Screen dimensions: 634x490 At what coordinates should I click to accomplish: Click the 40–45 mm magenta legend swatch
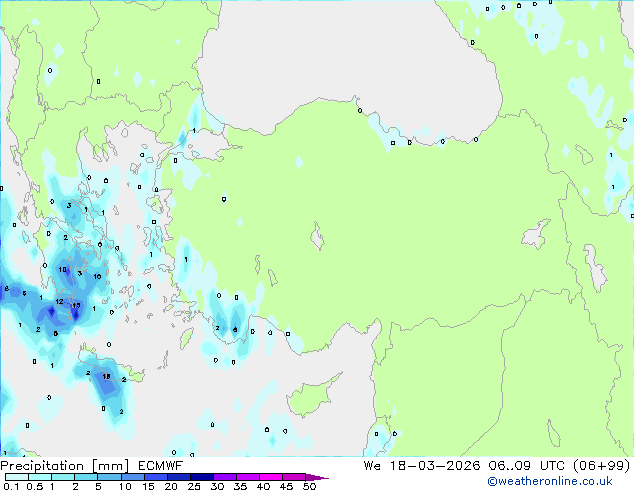click(x=271, y=477)
